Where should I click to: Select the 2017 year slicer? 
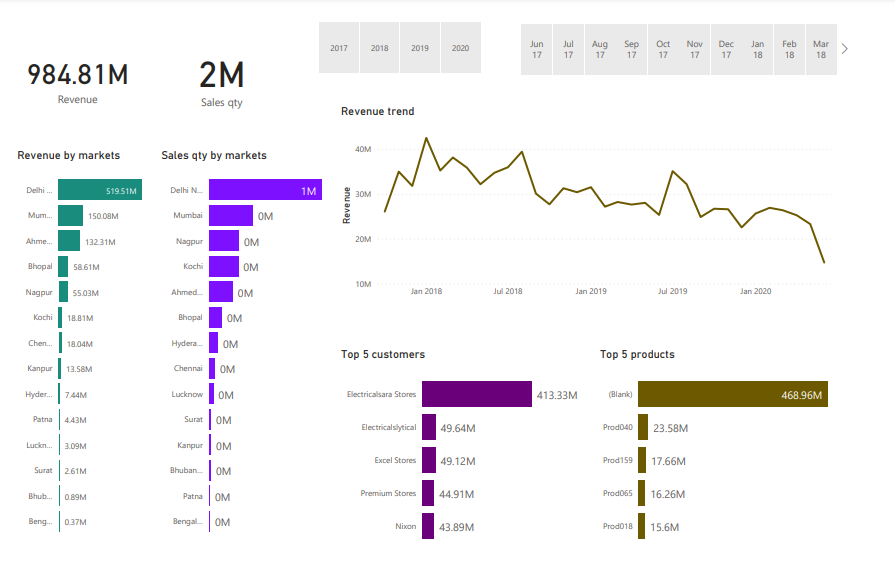339,48
